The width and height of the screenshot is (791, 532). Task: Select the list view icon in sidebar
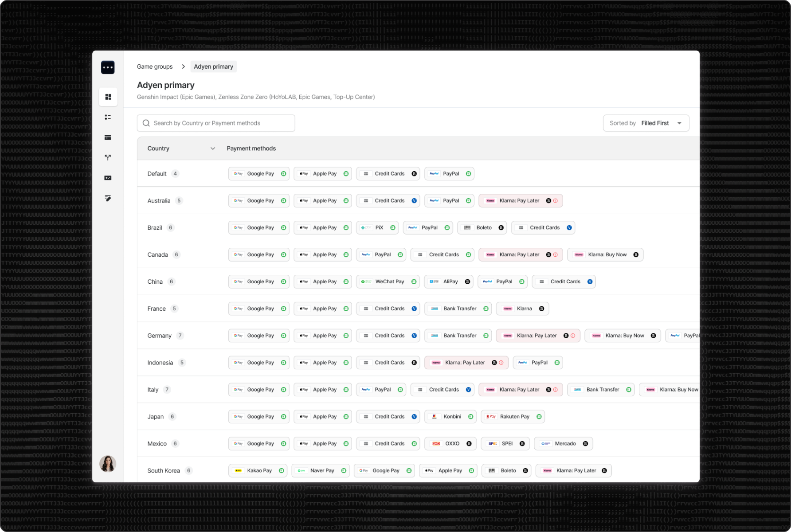[x=108, y=117]
